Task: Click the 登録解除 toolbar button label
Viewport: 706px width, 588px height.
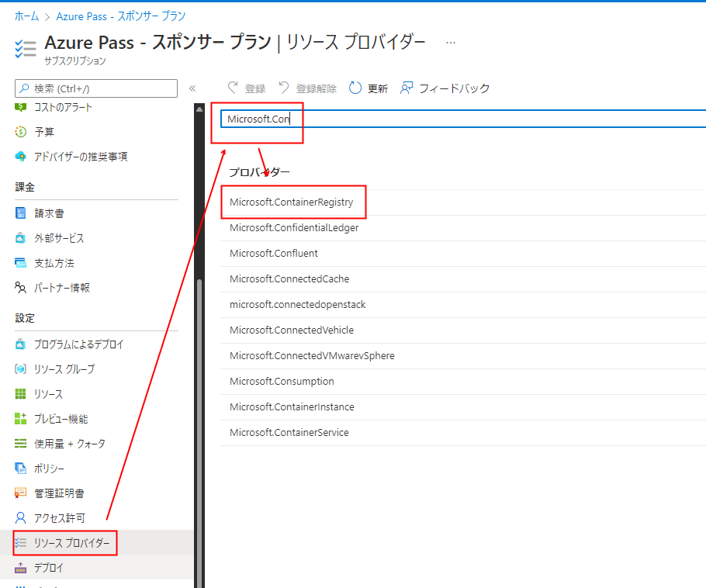Action: (316, 88)
